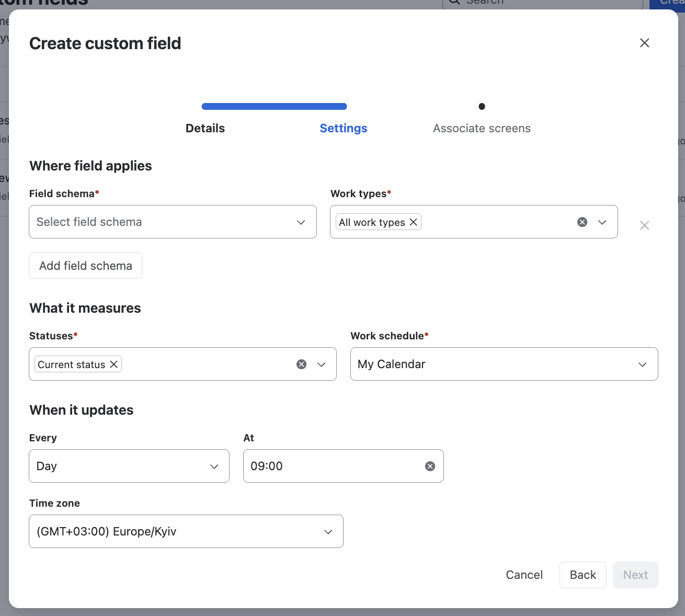Clear all selected work types

coord(582,222)
